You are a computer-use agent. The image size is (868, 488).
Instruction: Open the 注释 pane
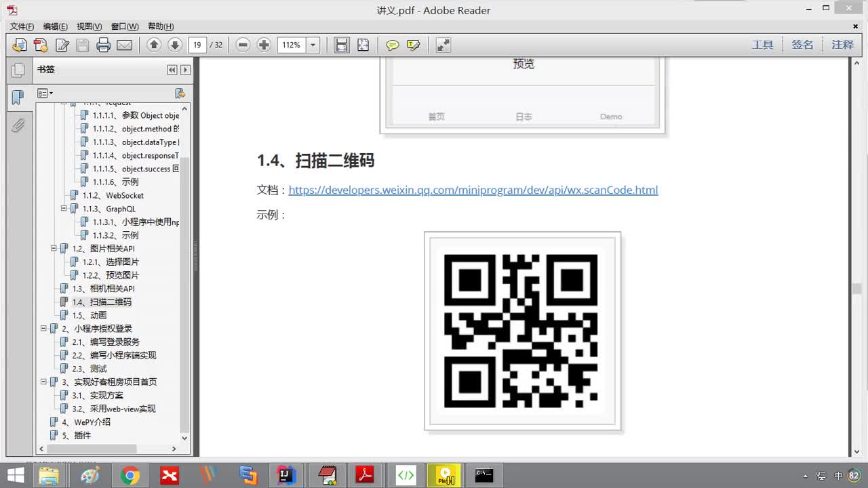tap(842, 45)
